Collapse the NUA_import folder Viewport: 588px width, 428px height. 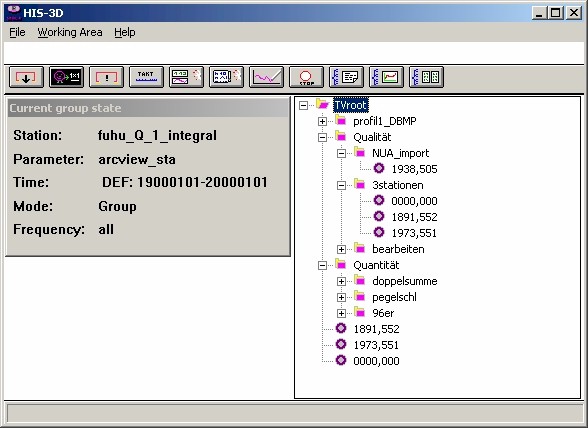[x=341, y=153]
